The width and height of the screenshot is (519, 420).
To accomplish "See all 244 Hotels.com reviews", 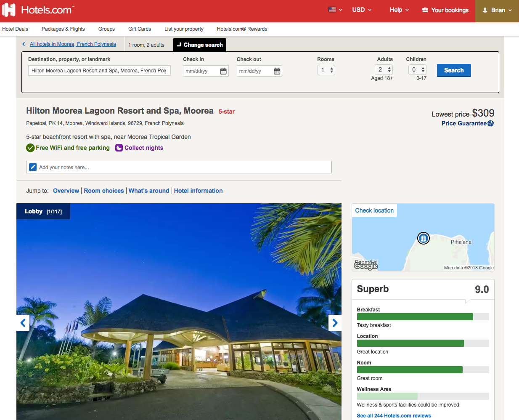I will point(394,416).
